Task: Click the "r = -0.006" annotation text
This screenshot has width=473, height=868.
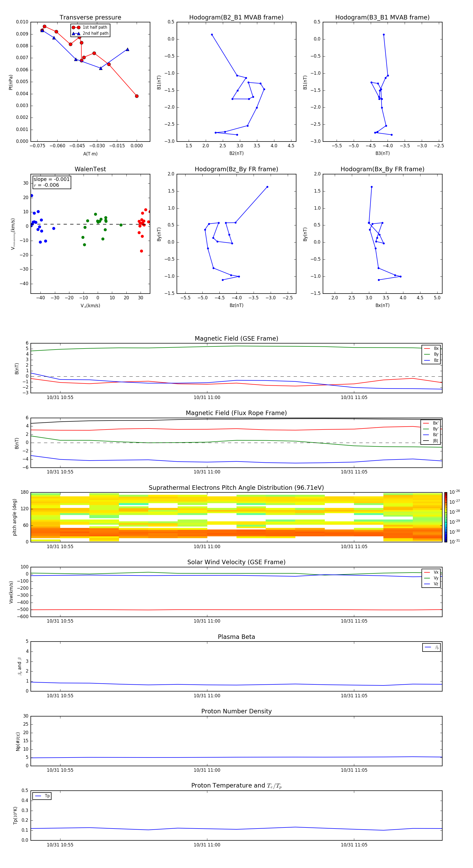Action: 47,185
